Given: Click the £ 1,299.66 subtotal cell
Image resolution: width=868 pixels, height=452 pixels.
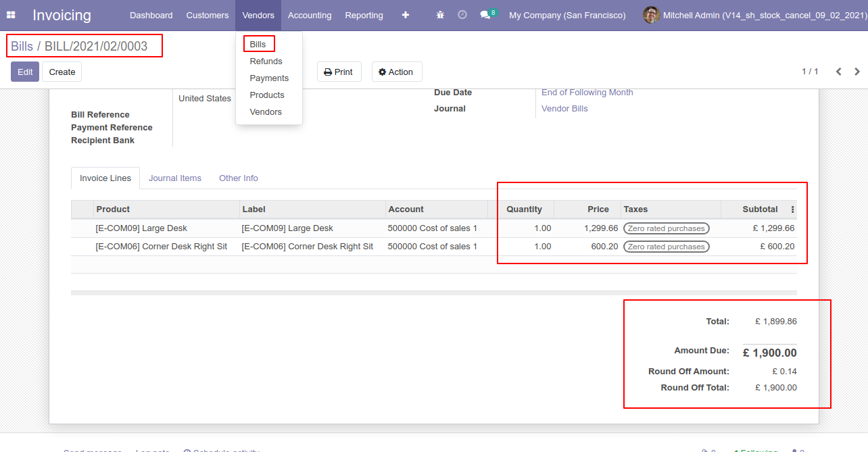Looking at the screenshot, I should tap(759, 228).
